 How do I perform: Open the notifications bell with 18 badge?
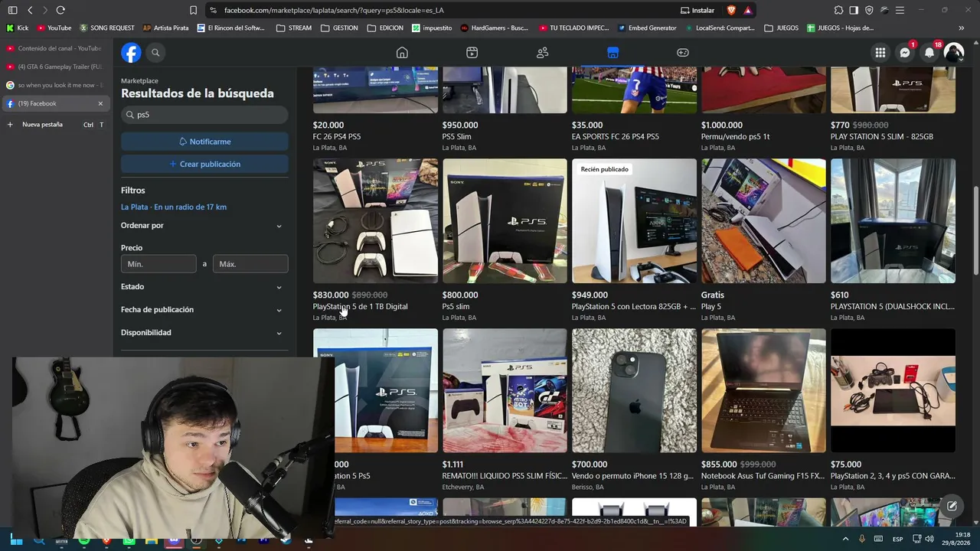(929, 52)
